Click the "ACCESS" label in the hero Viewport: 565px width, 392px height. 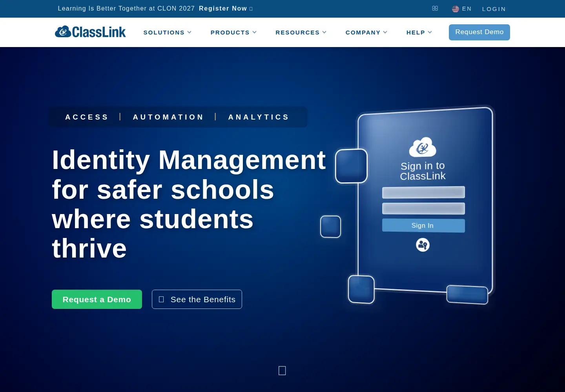click(87, 117)
